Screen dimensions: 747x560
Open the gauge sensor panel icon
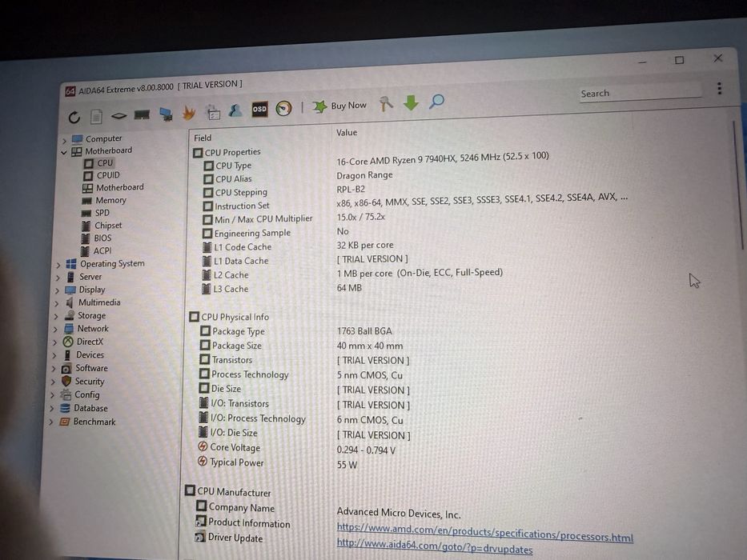284,109
